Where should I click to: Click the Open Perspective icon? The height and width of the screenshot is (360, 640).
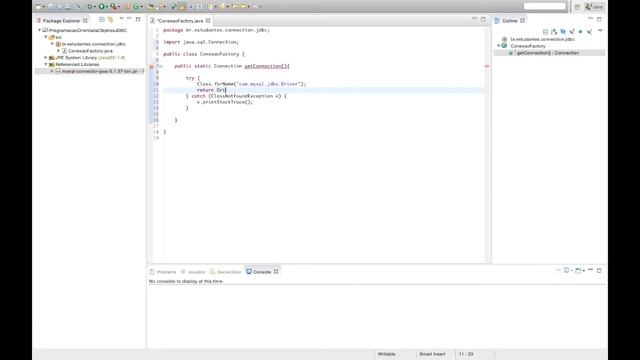577,7
